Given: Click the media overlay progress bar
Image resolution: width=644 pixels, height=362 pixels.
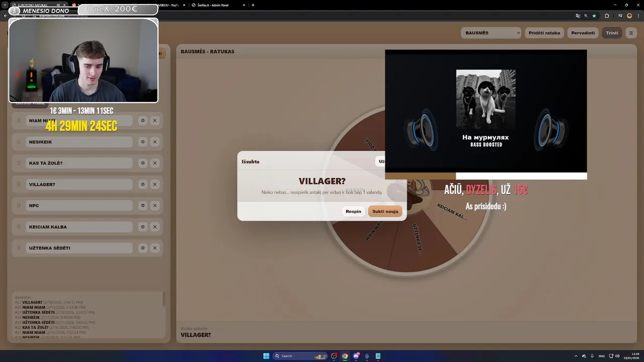Looking at the screenshot, I should [x=486, y=176].
